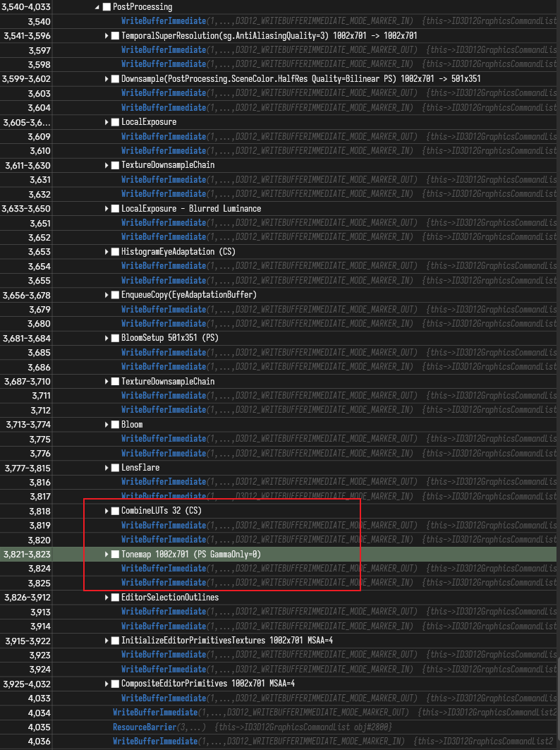
Task: Select InitializeEditorPrimitivesTextures 1002x701 MSAA=4 event
Action: (x=207, y=641)
